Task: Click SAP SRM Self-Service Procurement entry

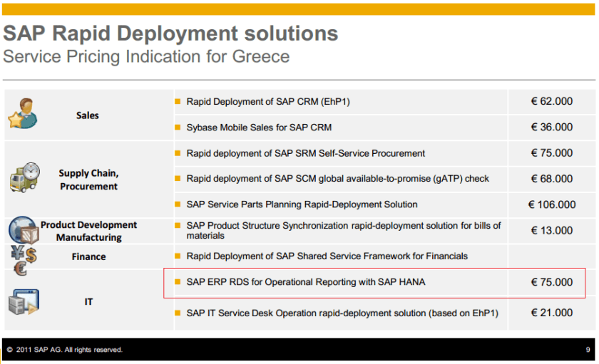Action: tap(305, 153)
